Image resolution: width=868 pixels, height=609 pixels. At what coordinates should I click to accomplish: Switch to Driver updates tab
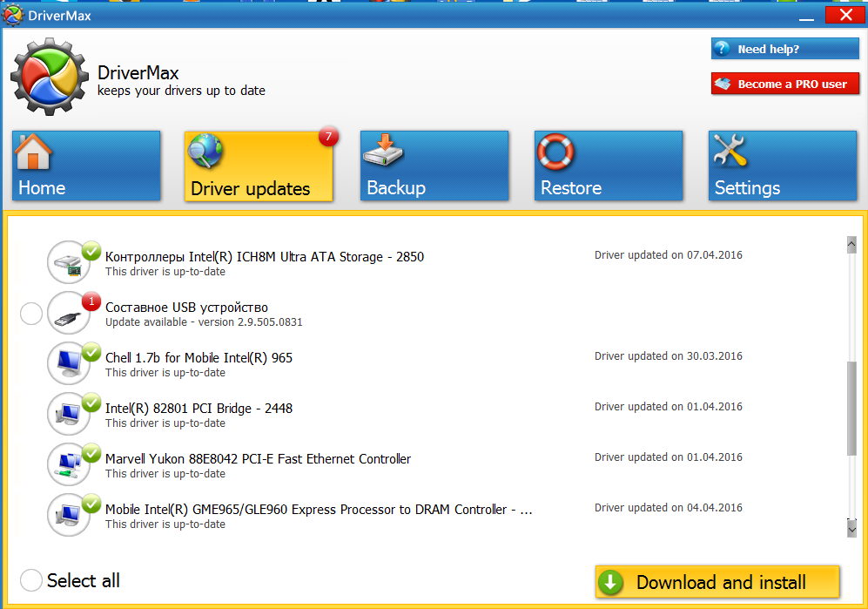click(x=259, y=166)
